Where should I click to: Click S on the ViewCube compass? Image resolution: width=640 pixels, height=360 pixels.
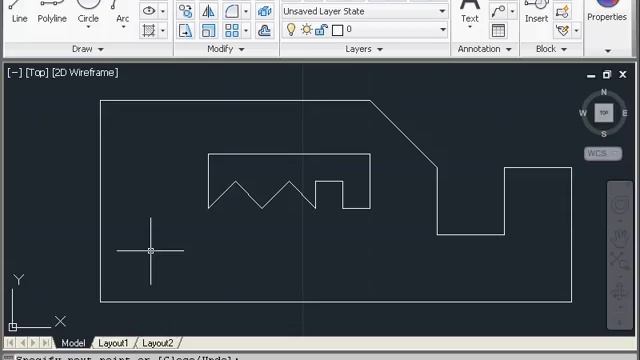point(604,134)
